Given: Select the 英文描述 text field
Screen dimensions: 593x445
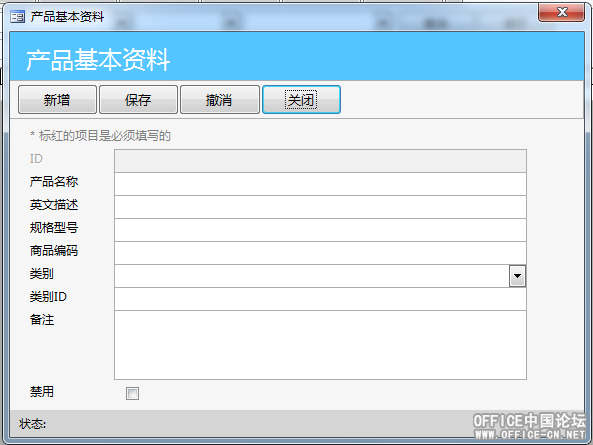Looking at the screenshot, I should click(x=320, y=207).
